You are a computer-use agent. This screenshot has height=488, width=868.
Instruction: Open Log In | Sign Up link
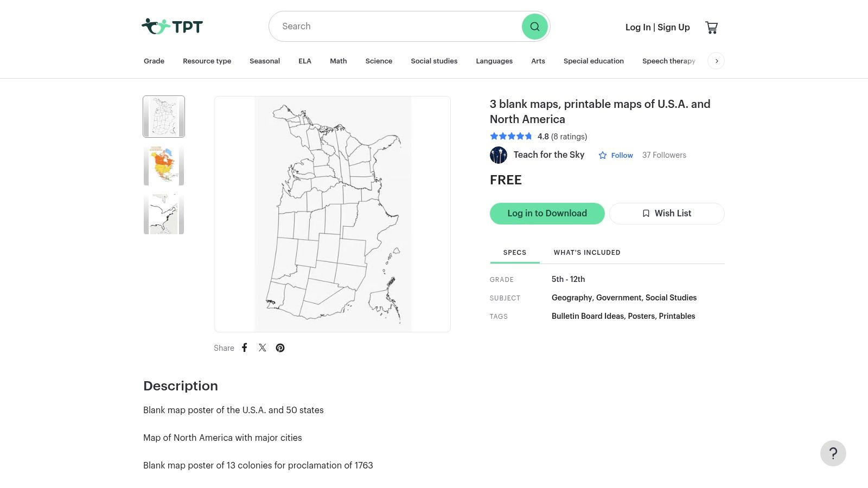(x=658, y=27)
